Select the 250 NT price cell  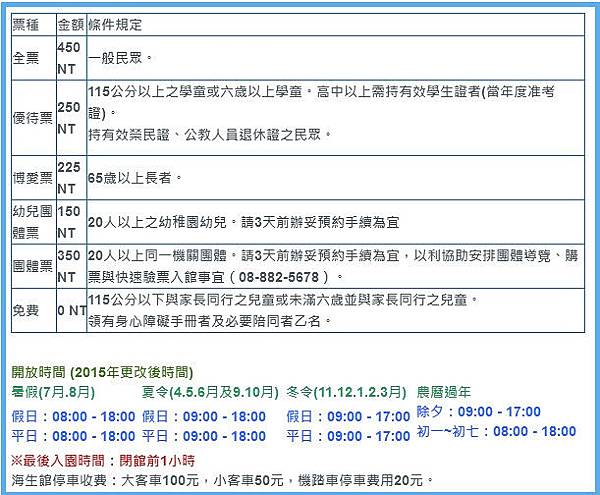click(x=71, y=118)
